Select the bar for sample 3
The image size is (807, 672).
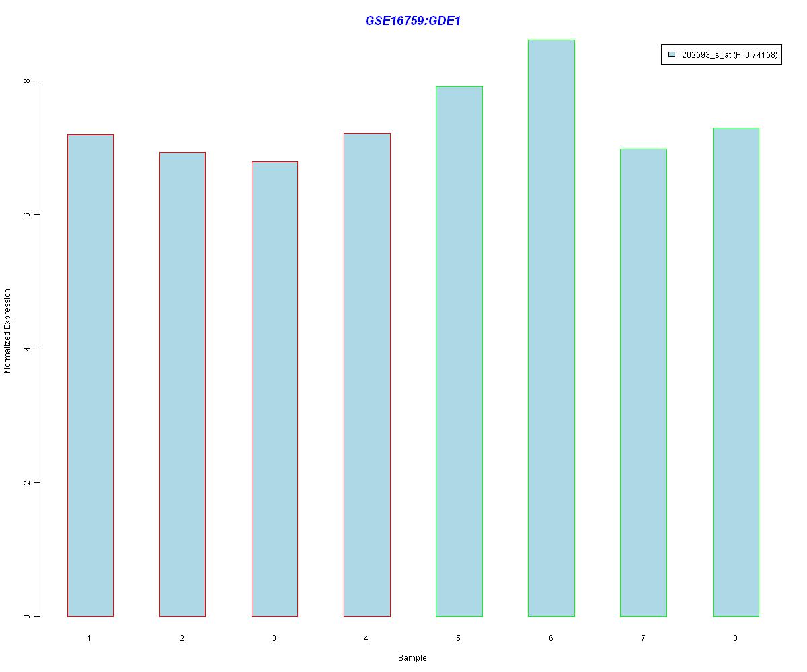pyautogui.click(x=274, y=389)
